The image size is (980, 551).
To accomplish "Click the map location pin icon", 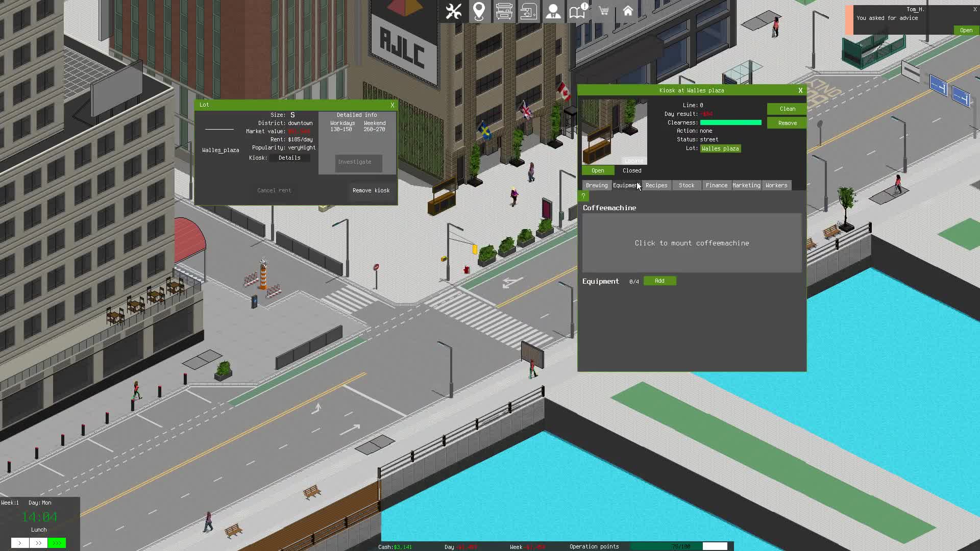I will click(x=478, y=11).
